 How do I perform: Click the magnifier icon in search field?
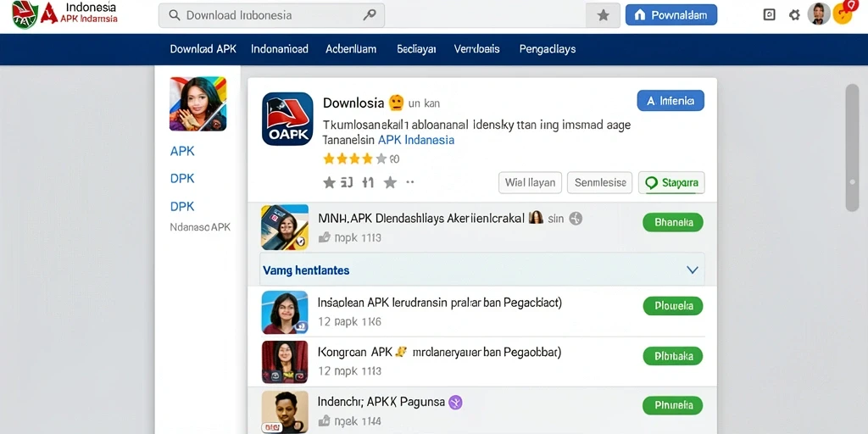click(175, 15)
